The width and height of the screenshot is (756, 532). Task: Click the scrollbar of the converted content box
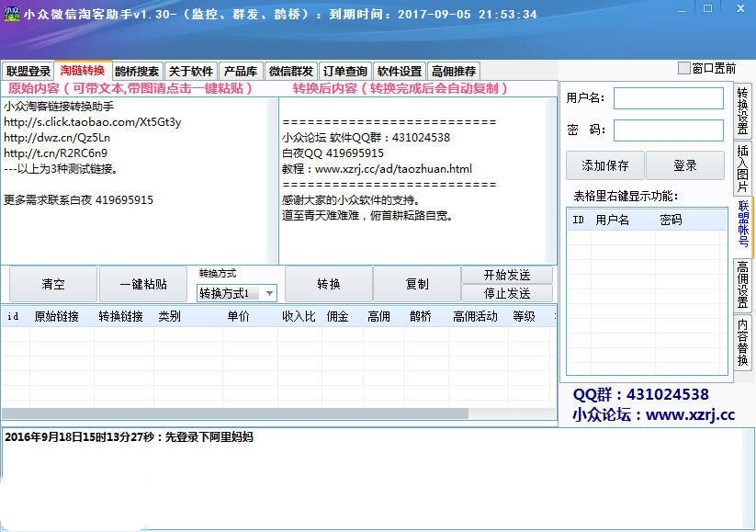550,181
